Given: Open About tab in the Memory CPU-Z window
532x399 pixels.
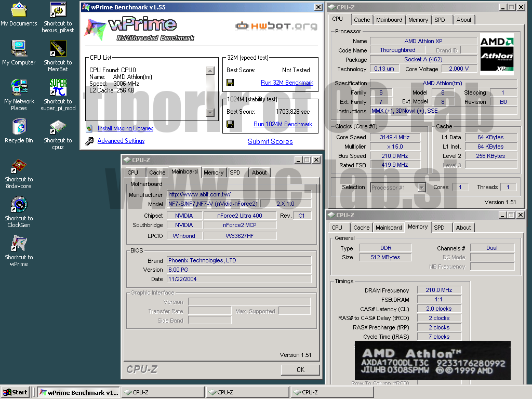Looking at the screenshot, I should click(463, 228).
